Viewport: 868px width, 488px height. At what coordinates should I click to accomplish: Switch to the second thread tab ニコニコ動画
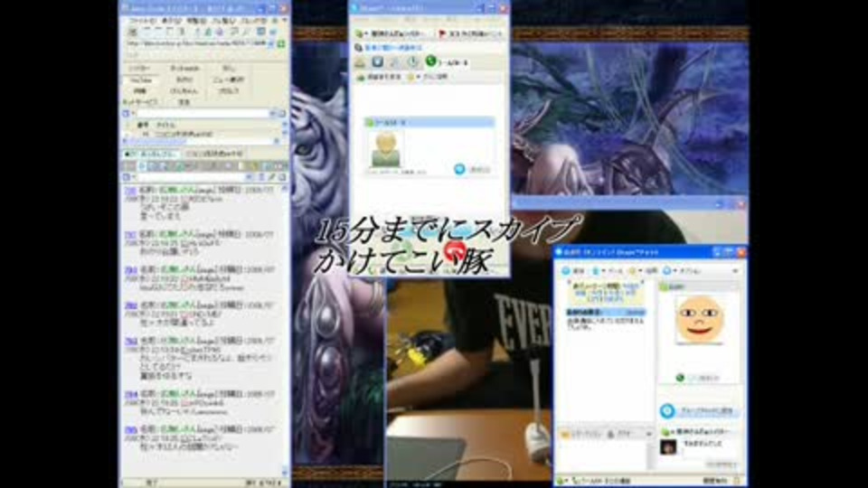coord(214,154)
